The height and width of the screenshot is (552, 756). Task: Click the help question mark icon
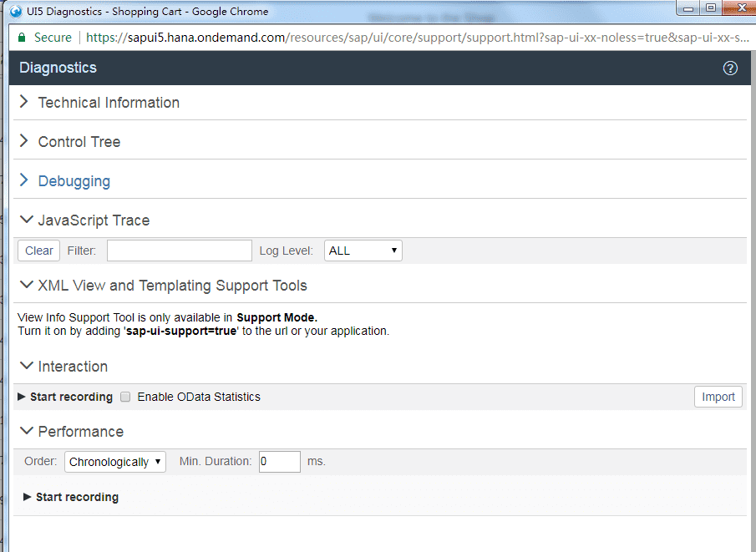(730, 68)
